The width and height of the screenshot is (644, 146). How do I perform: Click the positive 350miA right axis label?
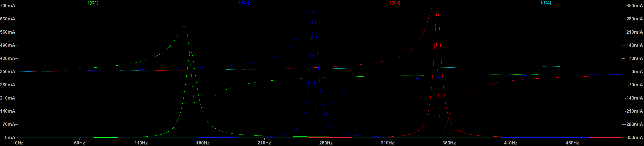click(x=635, y=6)
